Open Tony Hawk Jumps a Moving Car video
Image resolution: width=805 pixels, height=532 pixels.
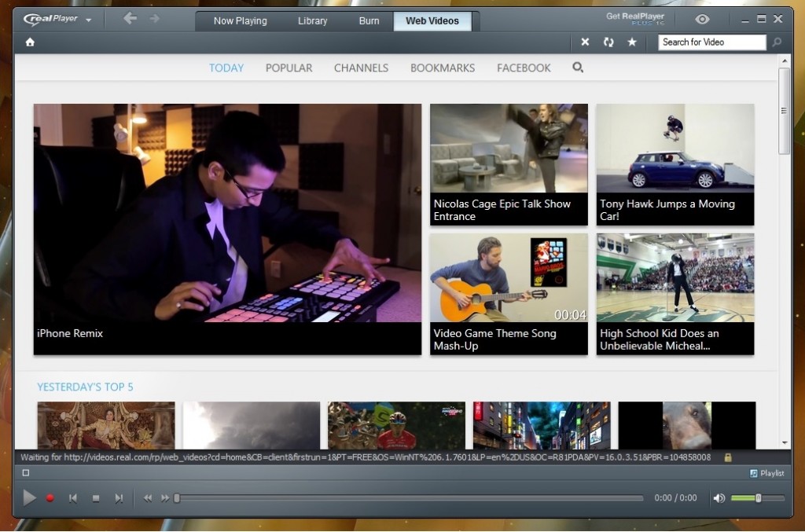(x=675, y=164)
